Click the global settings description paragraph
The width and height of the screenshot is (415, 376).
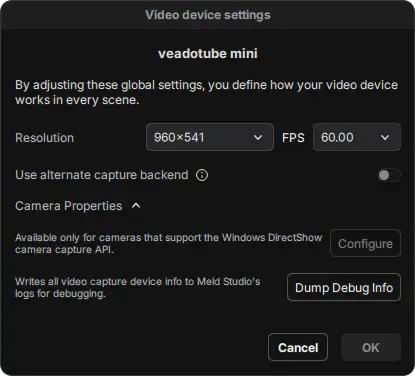[x=206, y=92]
